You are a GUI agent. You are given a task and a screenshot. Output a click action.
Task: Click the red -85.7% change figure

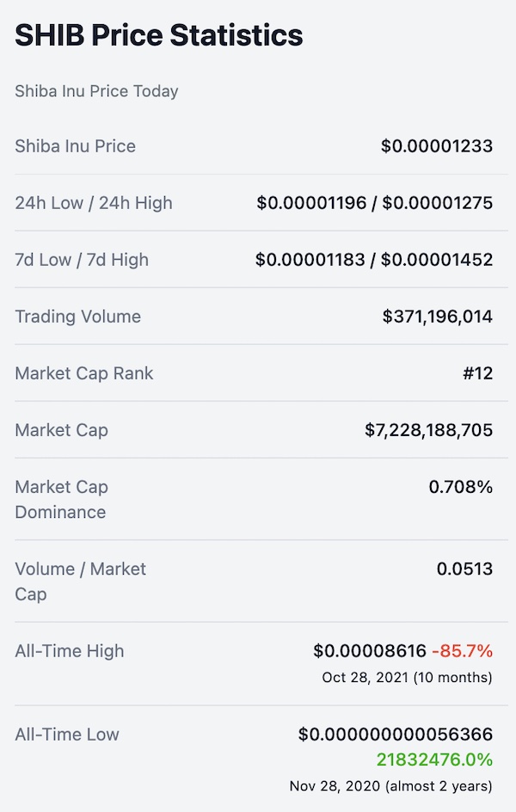pos(462,651)
